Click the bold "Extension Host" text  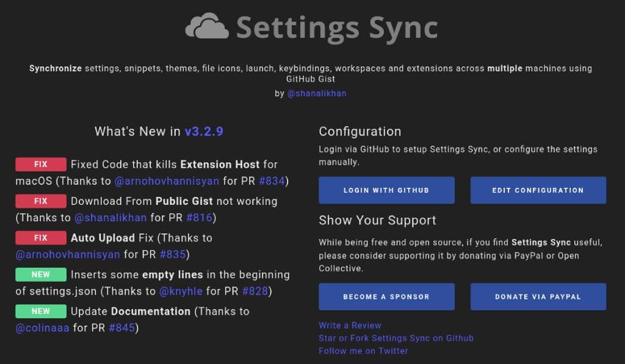click(220, 165)
